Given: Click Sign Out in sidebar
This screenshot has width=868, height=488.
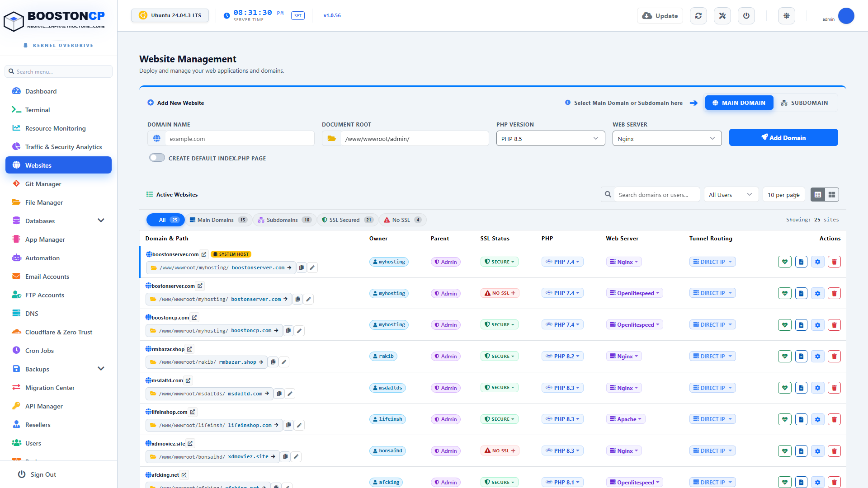Looking at the screenshot, I should coord(37,474).
